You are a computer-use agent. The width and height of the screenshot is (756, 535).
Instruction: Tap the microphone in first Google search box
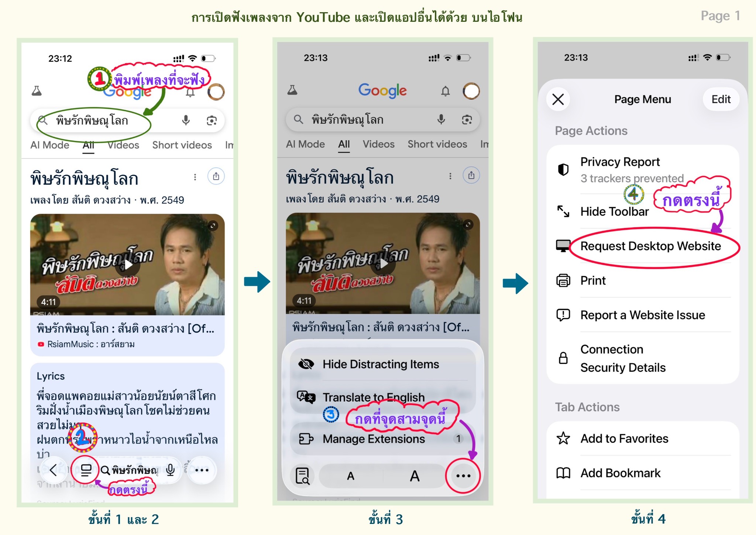[186, 120]
